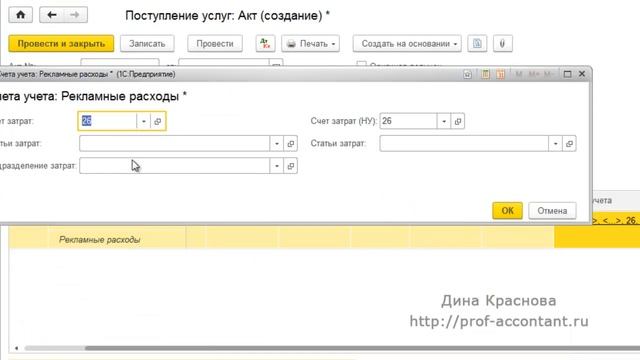Click into the left Статьи затрат field
Screen dimensions: 640x360
[x=175, y=144]
